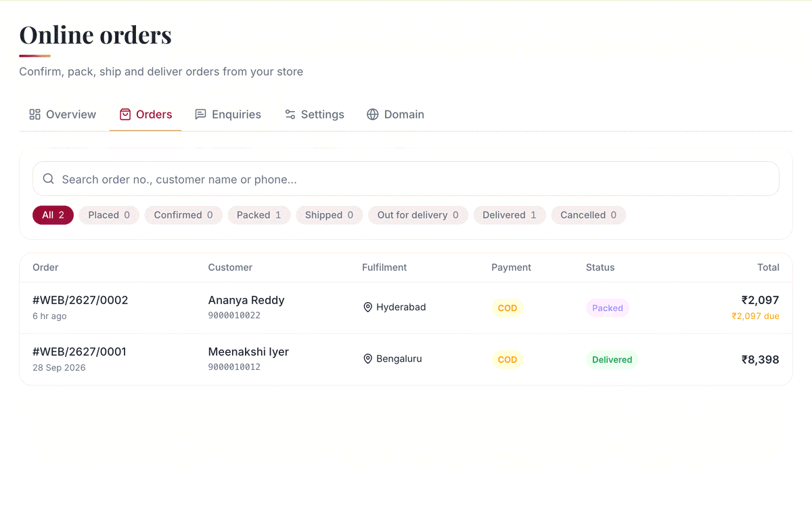
Task: Click phone number 9000010012
Action: pos(234,367)
